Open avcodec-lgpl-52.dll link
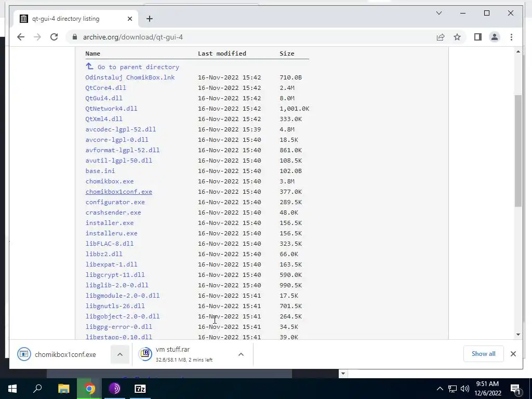 121,129
